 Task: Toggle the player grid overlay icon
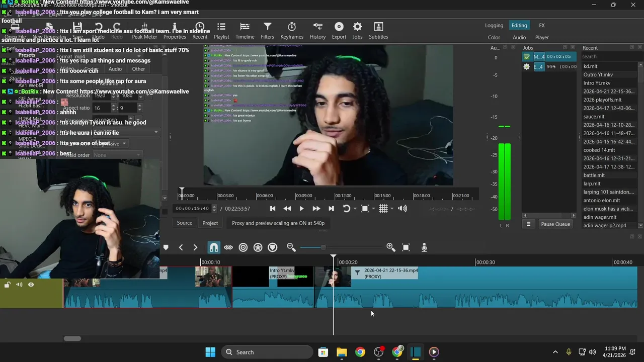pos(383,209)
